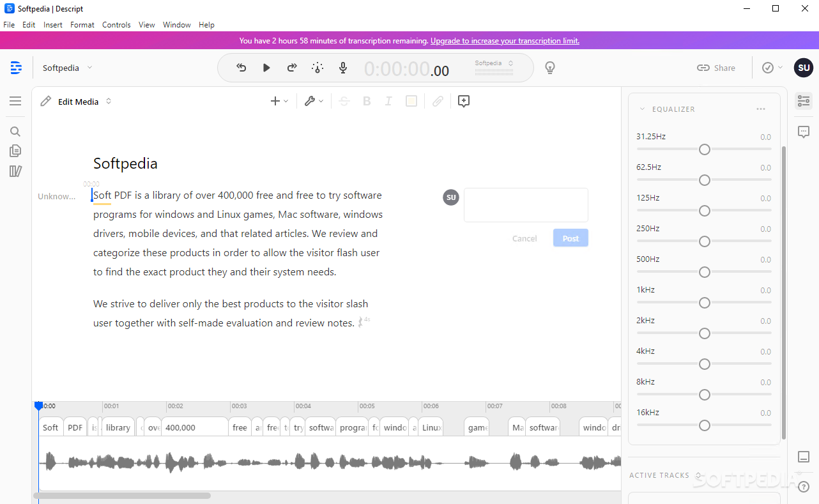Click the Softpedia document title
This screenshot has height=504, width=819.
coord(125,164)
